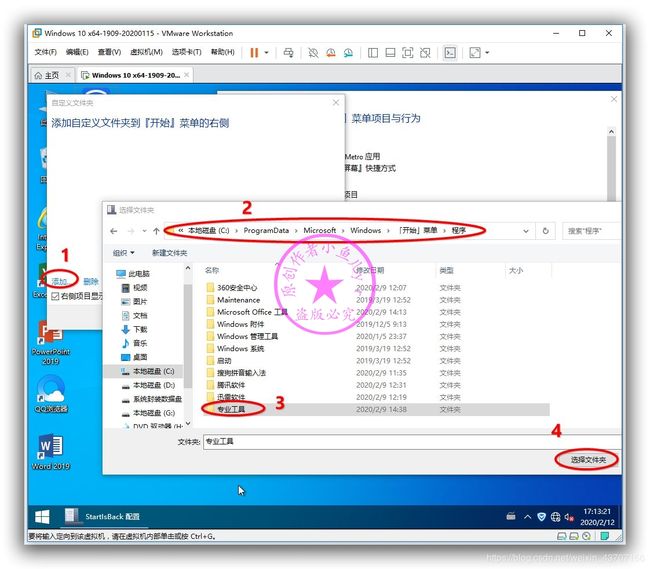Click the revert snapshot toolbar icon
The height and width of the screenshot is (569, 650).
coord(331,53)
